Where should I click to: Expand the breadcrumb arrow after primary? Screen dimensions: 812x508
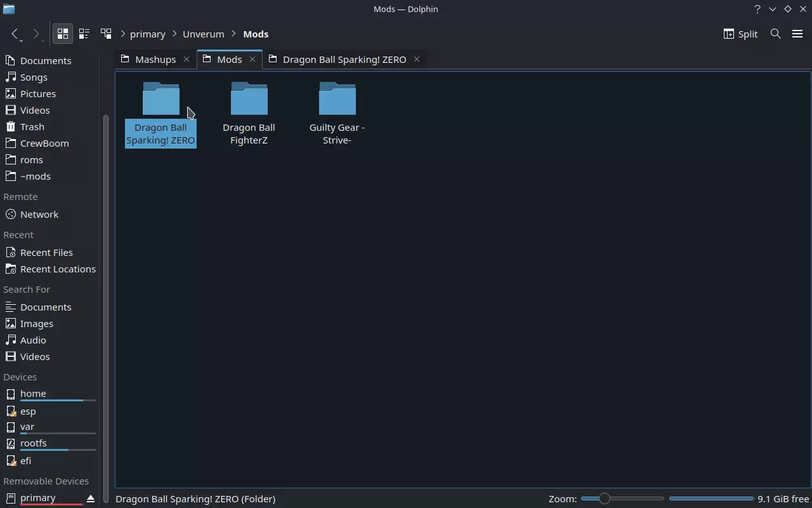point(174,34)
